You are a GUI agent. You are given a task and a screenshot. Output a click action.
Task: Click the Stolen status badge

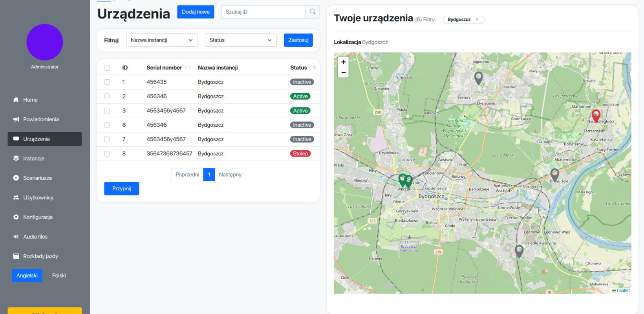[x=300, y=153]
